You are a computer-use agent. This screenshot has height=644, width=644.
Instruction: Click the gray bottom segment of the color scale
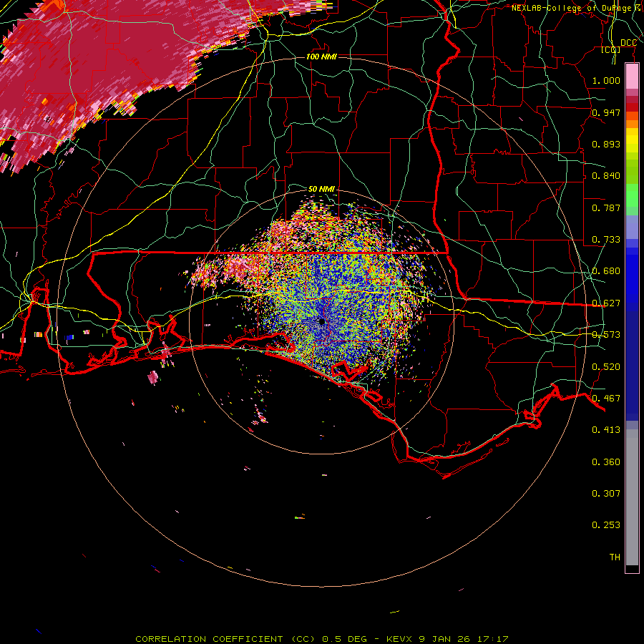(x=632, y=497)
